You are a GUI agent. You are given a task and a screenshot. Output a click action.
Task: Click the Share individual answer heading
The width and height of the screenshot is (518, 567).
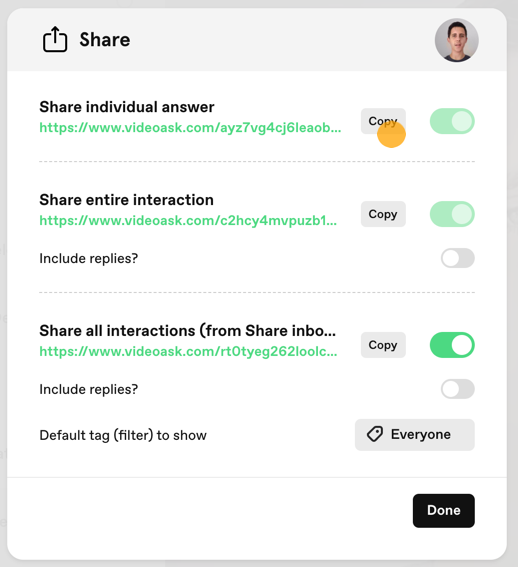click(127, 107)
